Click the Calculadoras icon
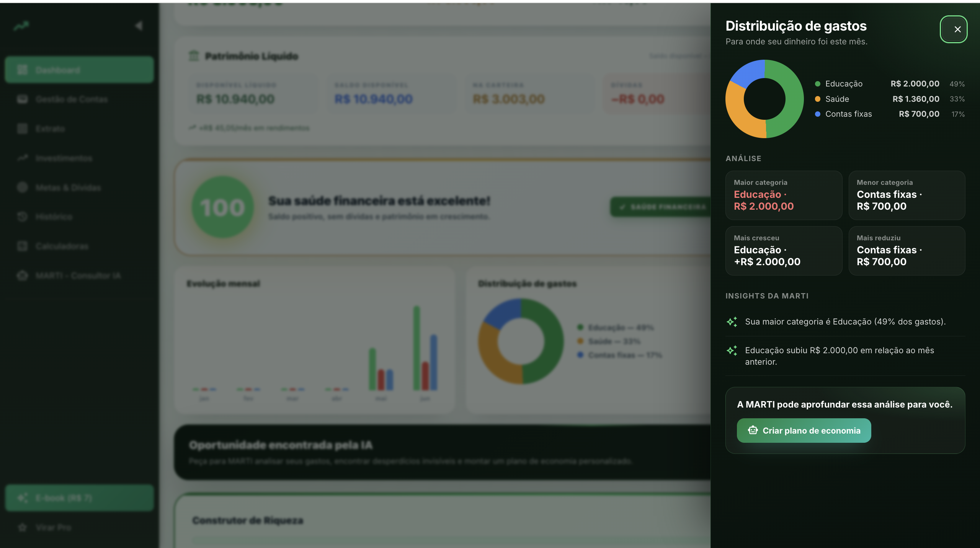Screen dimensions: 980x548 click(x=22, y=246)
